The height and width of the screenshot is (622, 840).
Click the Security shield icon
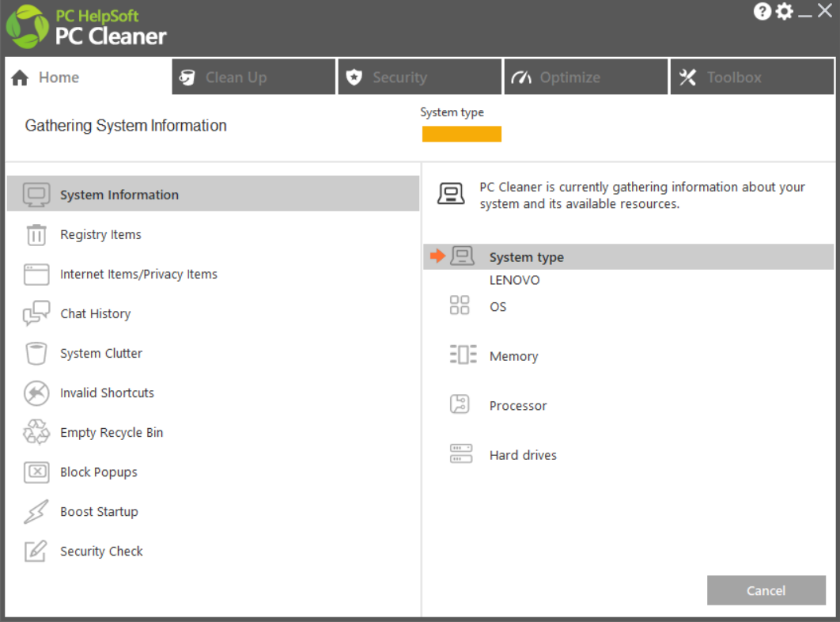coord(354,78)
